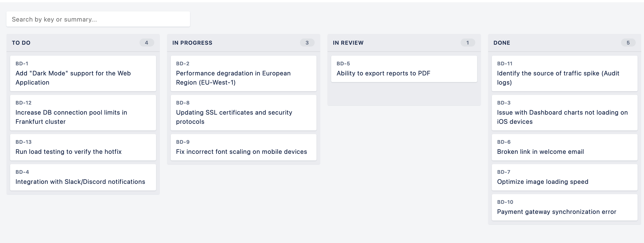This screenshot has width=644, height=243.
Task: Click the BD-8 issue key label
Action: coord(183,103)
